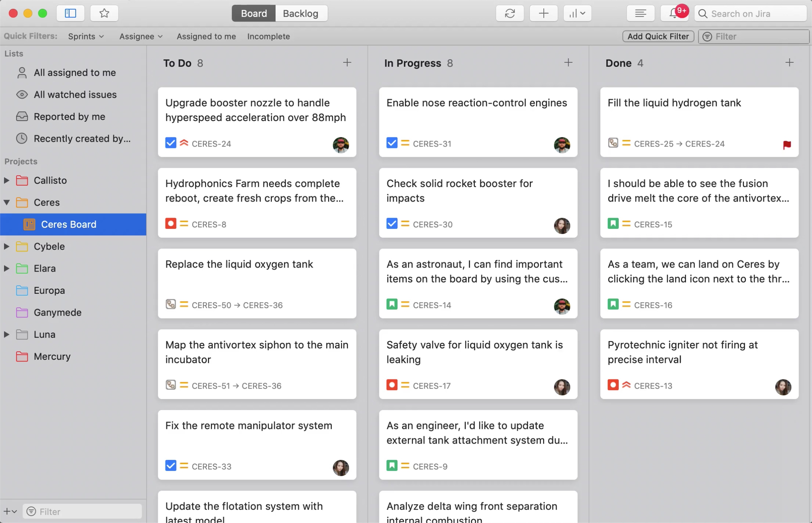Click the story bookmark icon on CERES-15

click(x=613, y=223)
